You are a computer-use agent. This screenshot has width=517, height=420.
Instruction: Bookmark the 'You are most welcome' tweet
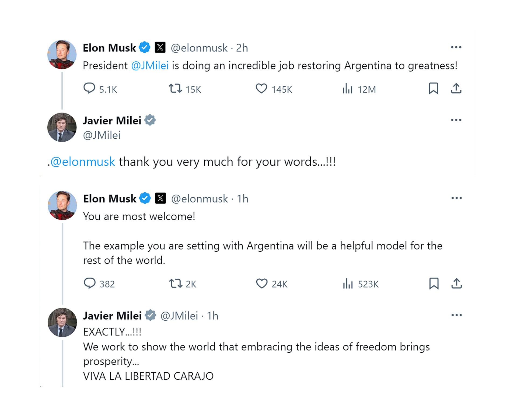[x=434, y=283]
